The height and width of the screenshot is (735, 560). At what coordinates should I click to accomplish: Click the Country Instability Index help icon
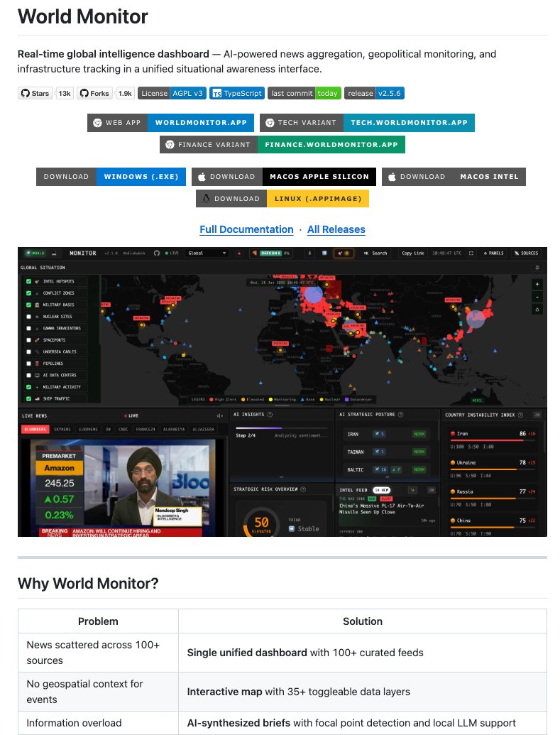[x=521, y=415]
